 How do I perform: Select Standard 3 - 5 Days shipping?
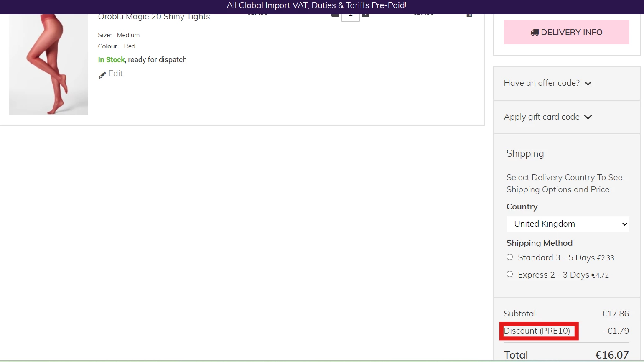coord(509,257)
